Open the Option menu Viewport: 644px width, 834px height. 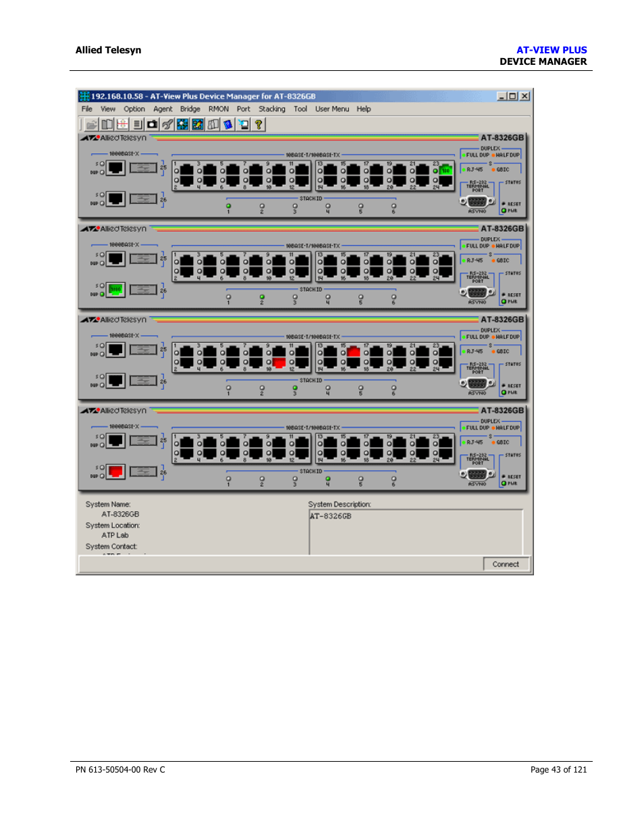(x=134, y=109)
